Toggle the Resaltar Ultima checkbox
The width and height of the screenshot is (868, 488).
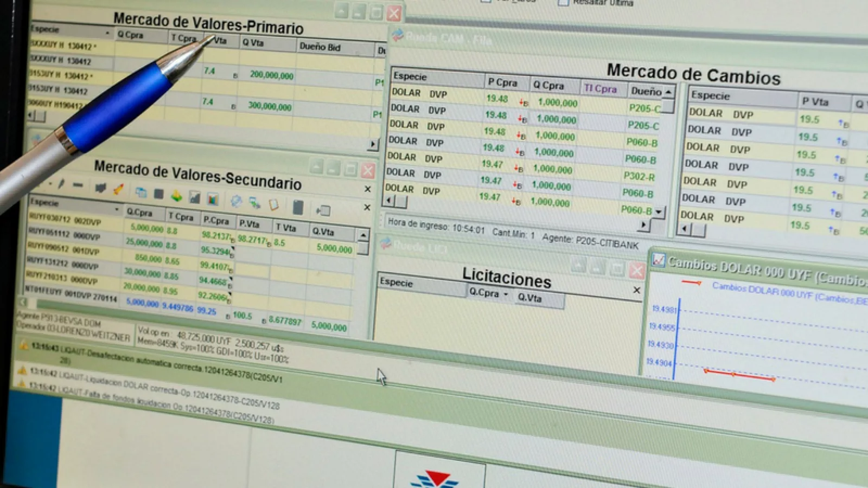(x=563, y=2)
